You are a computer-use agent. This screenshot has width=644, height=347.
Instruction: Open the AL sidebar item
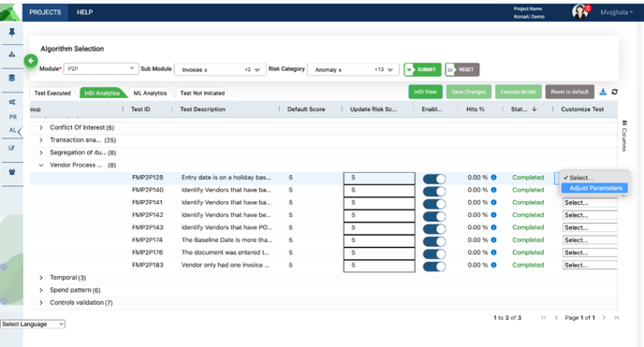[x=13, y=130]
